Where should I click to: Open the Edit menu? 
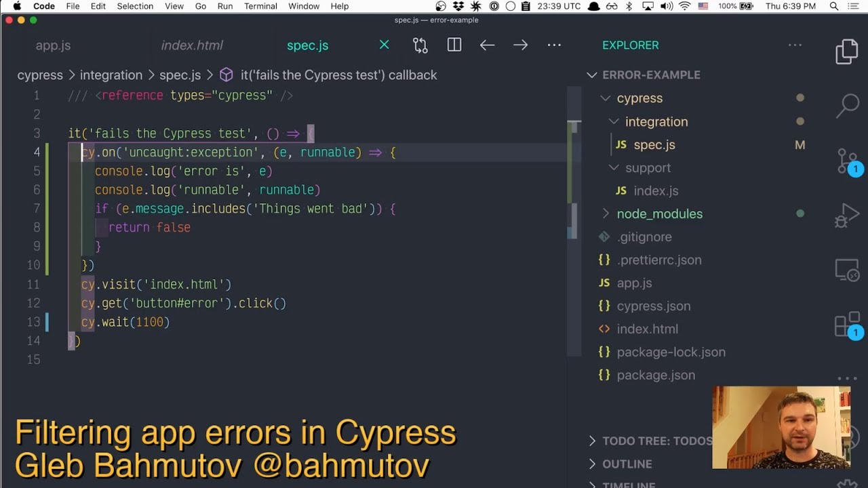[98, 6]
